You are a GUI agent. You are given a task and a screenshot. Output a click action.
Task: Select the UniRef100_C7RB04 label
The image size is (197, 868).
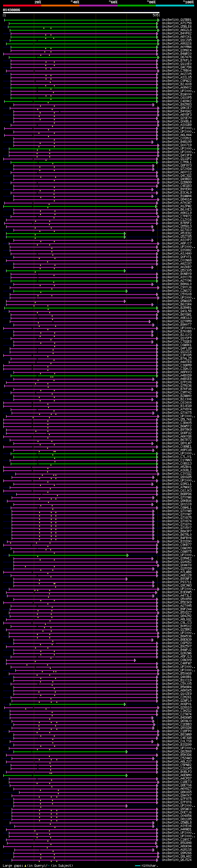tap(176, 71)
